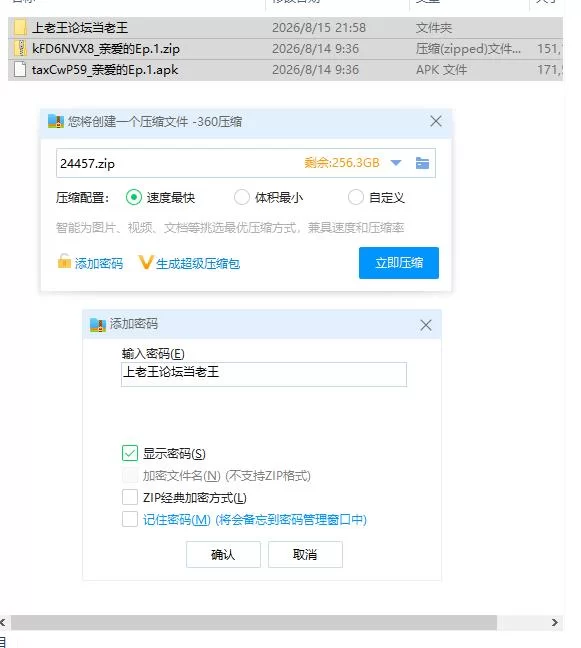Click the 压缩(zipped)文件... type cell
The width and height of the screenshot is (581, 648).
click(468, 49)
